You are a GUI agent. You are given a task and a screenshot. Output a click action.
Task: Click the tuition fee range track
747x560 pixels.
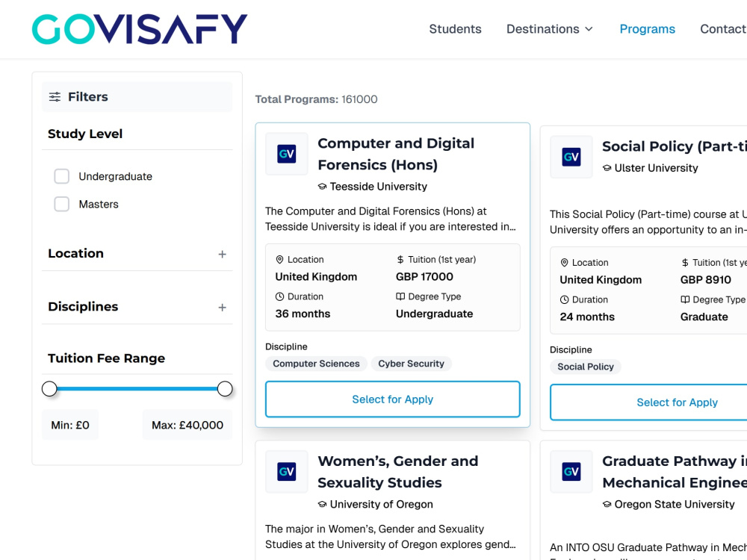coord(137,388)
